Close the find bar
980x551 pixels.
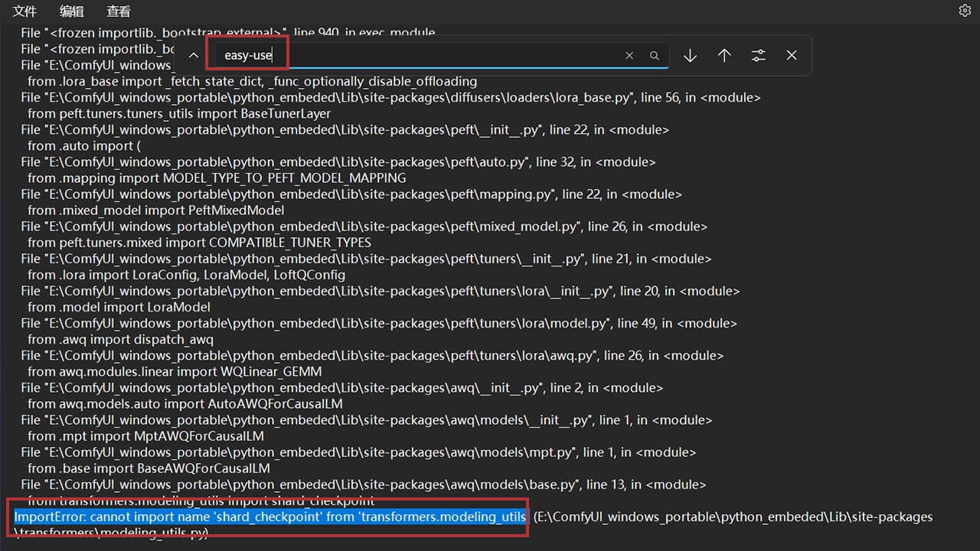[x=792, y=55]
